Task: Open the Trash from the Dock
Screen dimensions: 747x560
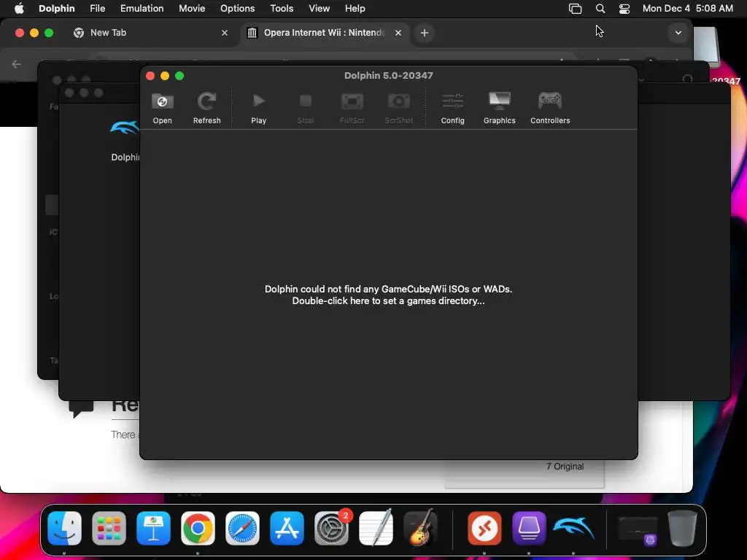Action: pos(682,528)
